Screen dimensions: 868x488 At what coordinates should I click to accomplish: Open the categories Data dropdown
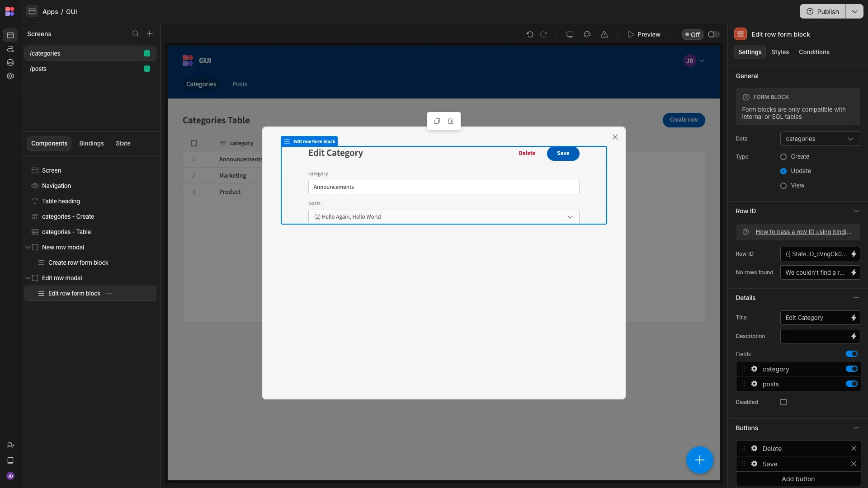pos(820,139)
